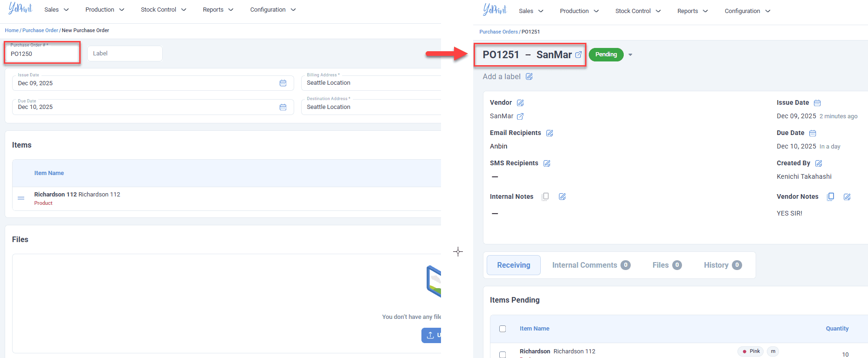Viewport: 868px width, 358px height.
Task: Click the edit icon beside SMS Recipients
Action: coord(547,163)
